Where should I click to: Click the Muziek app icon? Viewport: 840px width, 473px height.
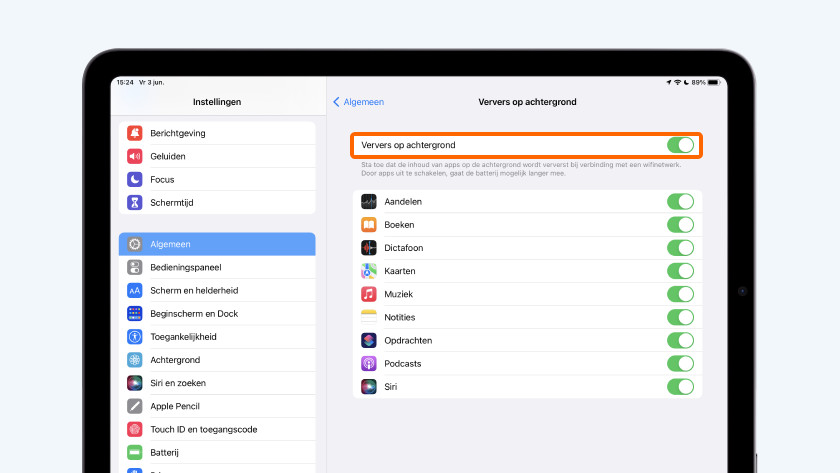369,294
